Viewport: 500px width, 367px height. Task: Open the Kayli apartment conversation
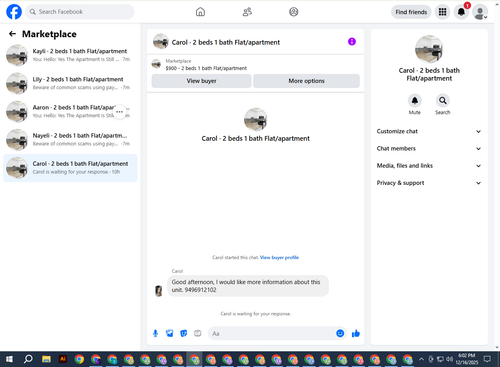(70, 55)
